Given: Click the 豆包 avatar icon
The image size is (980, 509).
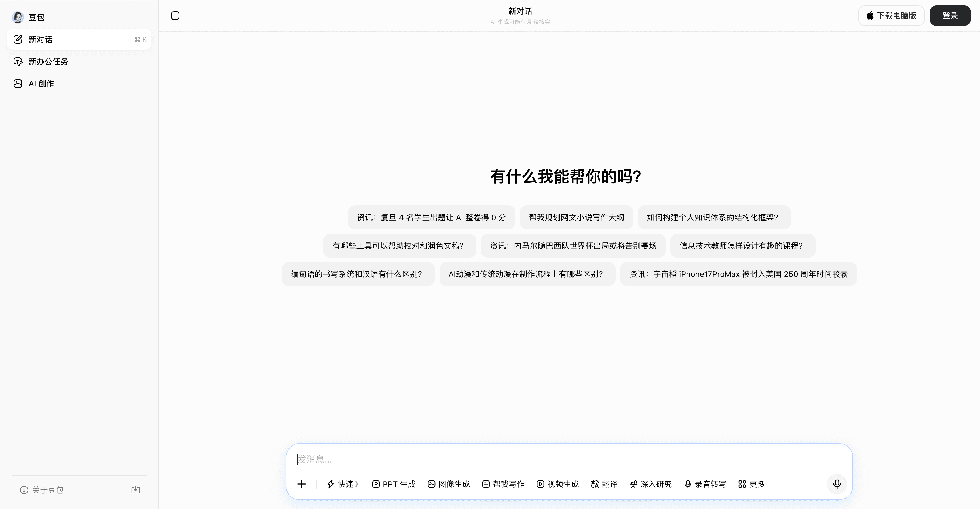Looking at the screenshot, I should click(x=18, y=17).
